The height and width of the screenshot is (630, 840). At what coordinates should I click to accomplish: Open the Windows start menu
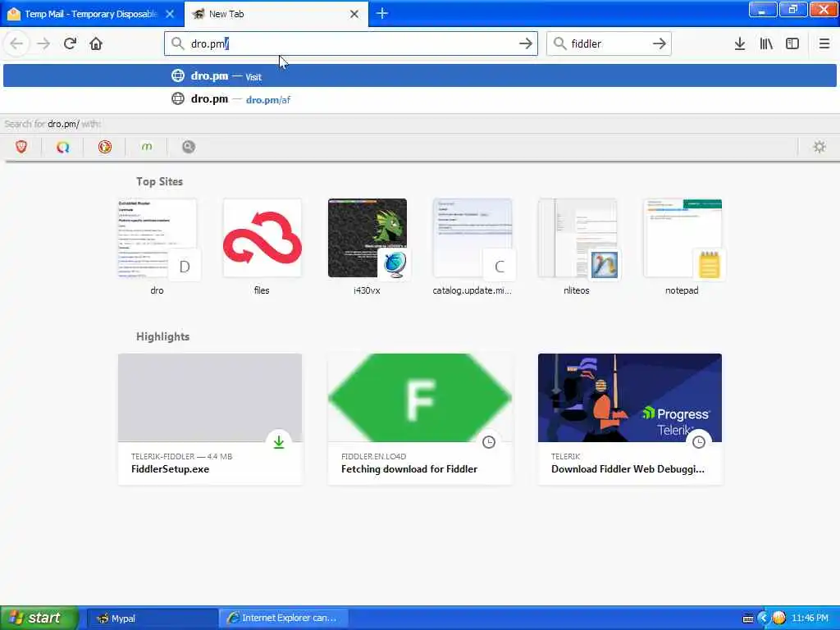(x=39, y=618)
